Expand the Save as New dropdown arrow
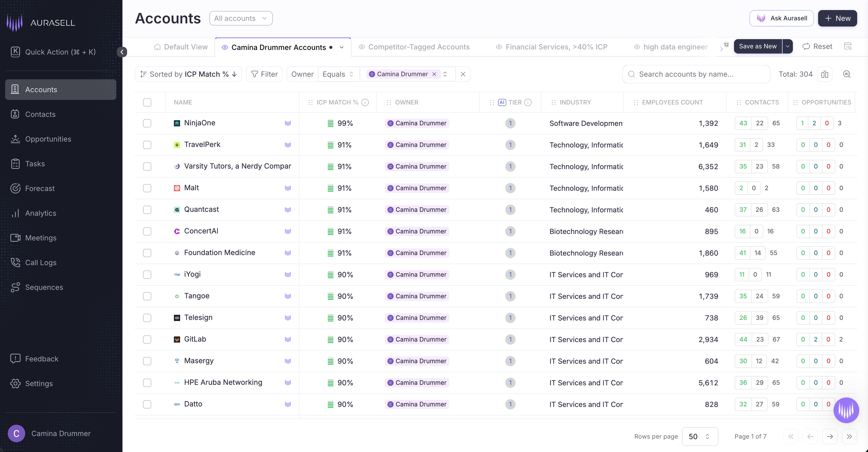This screenshot has height=452, width=868. tap(787, 47)
